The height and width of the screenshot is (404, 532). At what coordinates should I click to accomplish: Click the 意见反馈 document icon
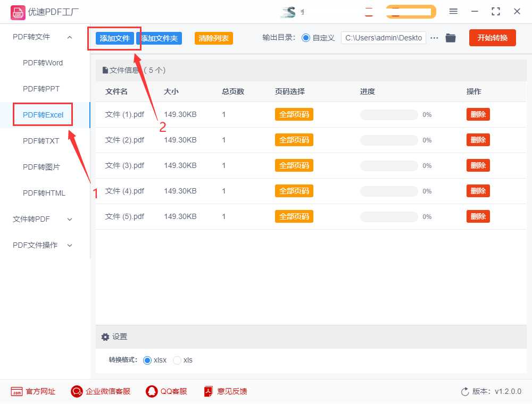(x=209, y=391)
